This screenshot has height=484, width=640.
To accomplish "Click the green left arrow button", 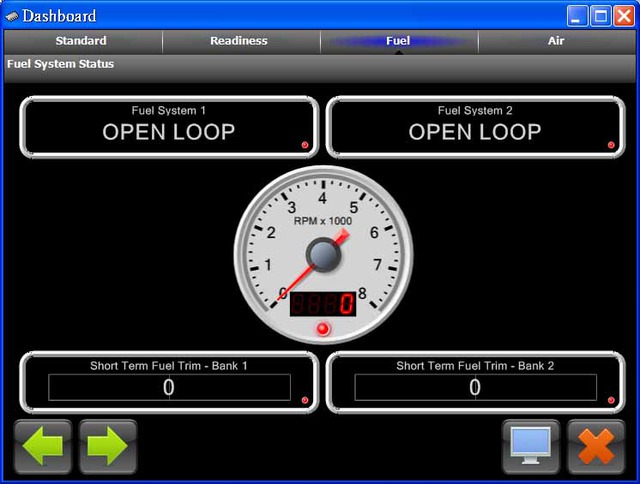I will click(x=43, y=446).
